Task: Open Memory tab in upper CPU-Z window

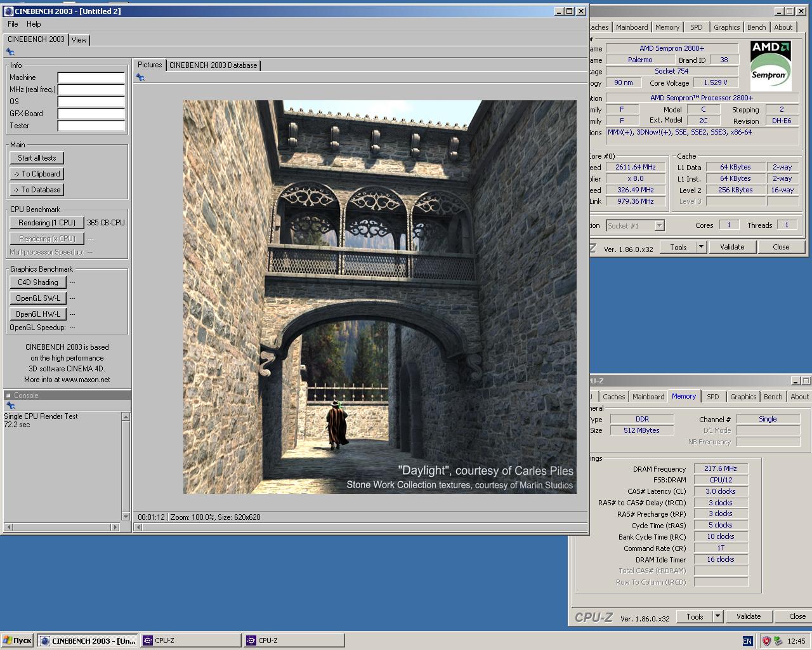Action: [x=667, y=27]
